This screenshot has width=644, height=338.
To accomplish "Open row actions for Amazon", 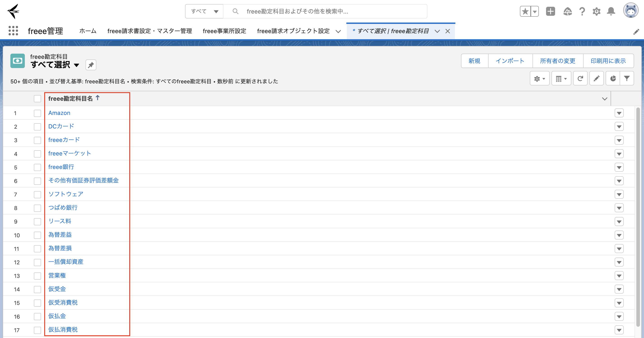I will (619, 113).
